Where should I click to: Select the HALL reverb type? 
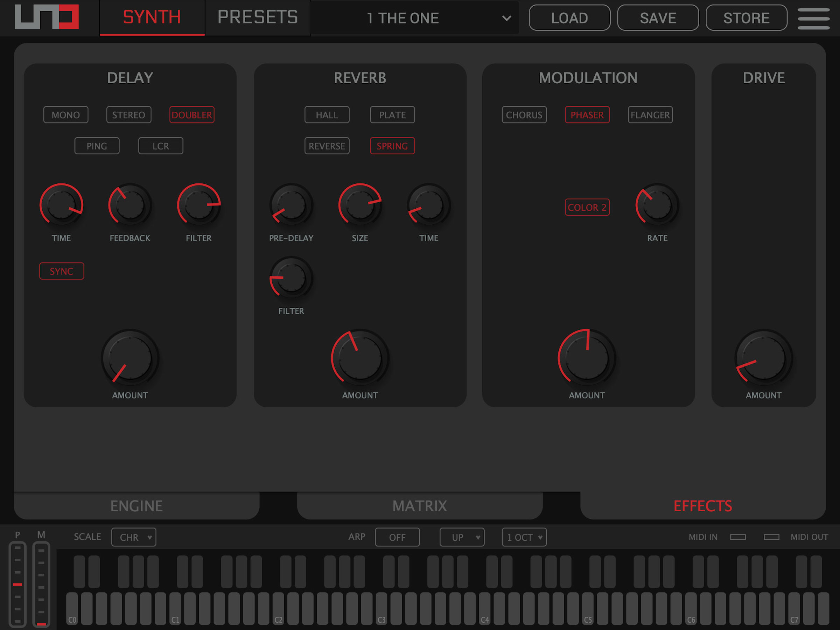point(327,115)
